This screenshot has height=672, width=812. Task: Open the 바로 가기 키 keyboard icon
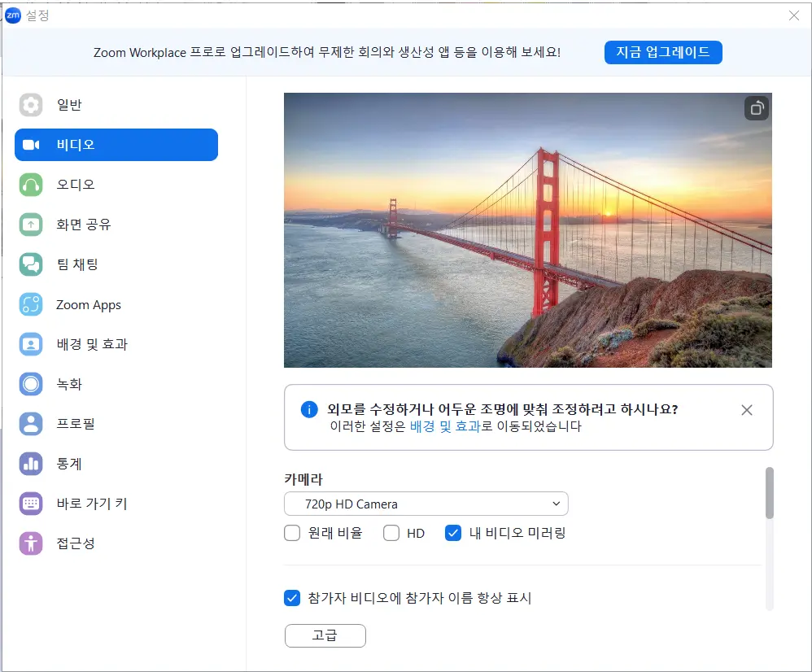click(30, 504)
